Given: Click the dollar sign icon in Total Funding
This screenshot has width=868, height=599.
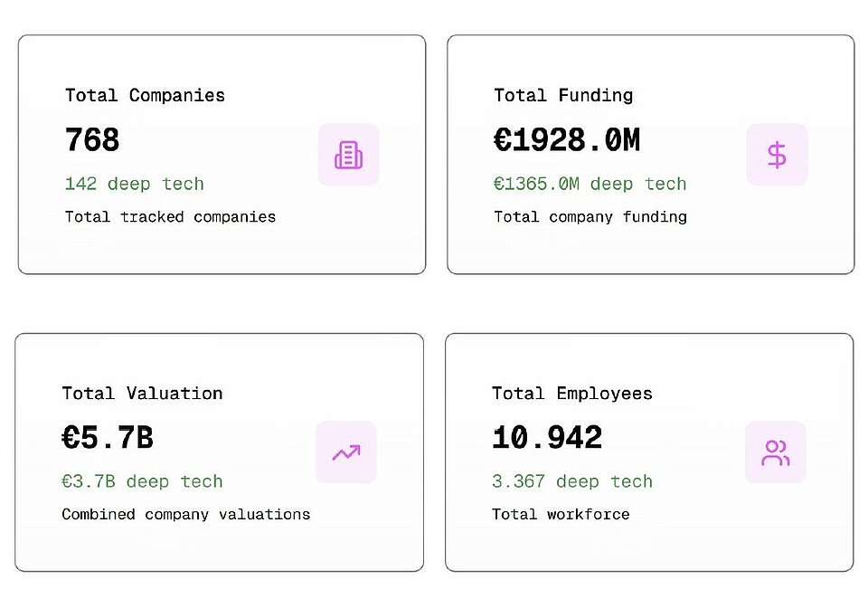Looking at the screenshot, I should (777, 155).
